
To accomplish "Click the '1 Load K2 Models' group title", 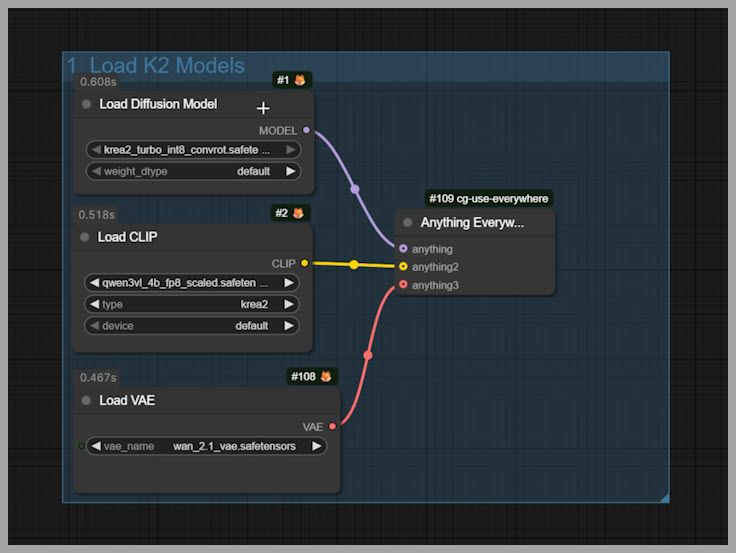I will (156, 66).
